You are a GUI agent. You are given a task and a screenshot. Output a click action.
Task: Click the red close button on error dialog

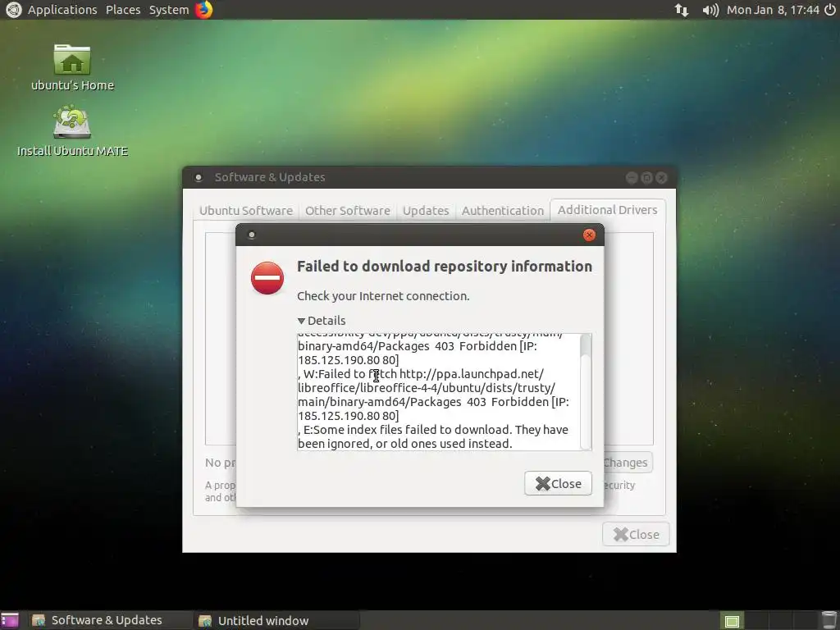pos(589,235)
